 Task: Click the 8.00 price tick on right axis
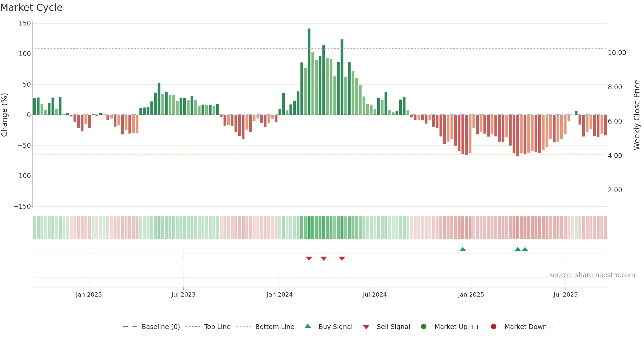pyautogui.click(x=615, y=87)
